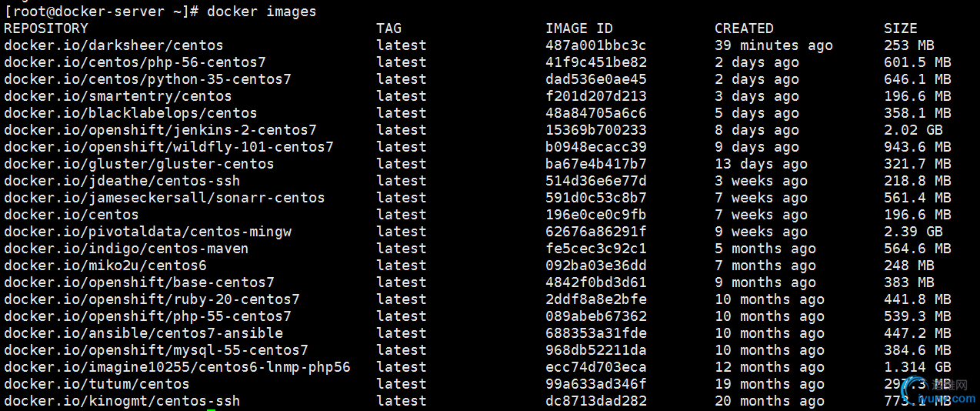Click the green terminal cursor
The height and width of the screenshot is (411, 980).
(x=212, y=409)
